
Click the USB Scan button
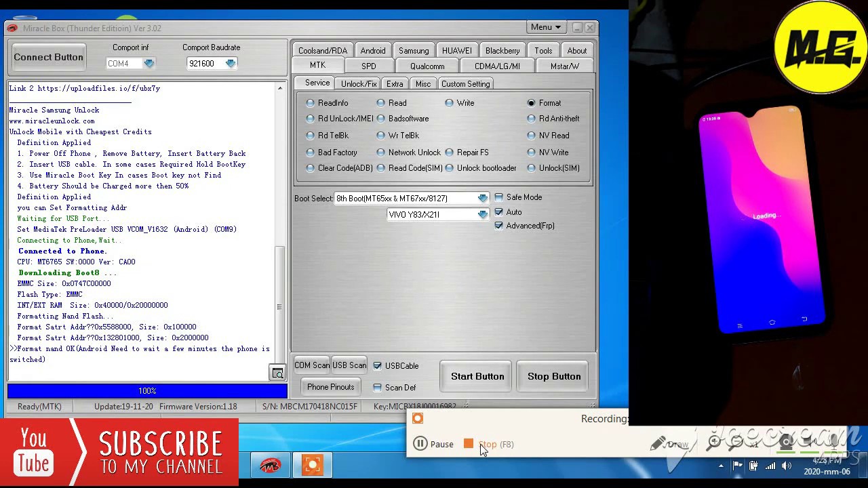349,365
